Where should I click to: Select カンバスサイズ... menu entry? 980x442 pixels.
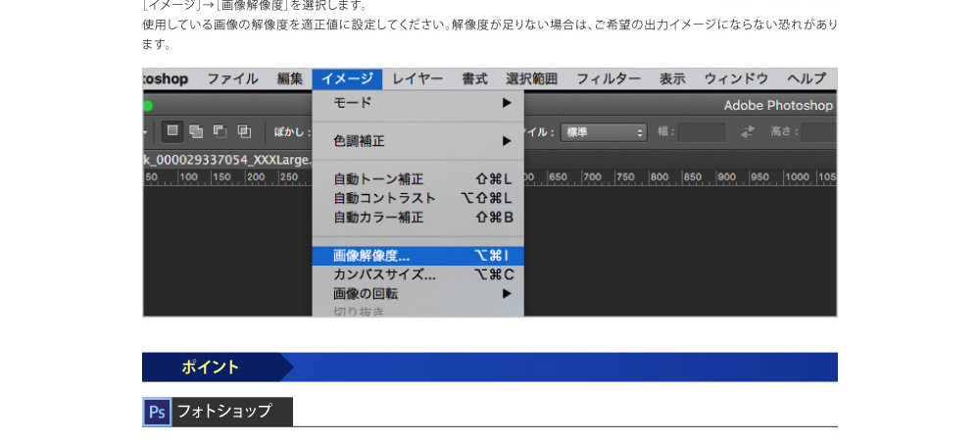pyautogui.click(x=418, y=274)
